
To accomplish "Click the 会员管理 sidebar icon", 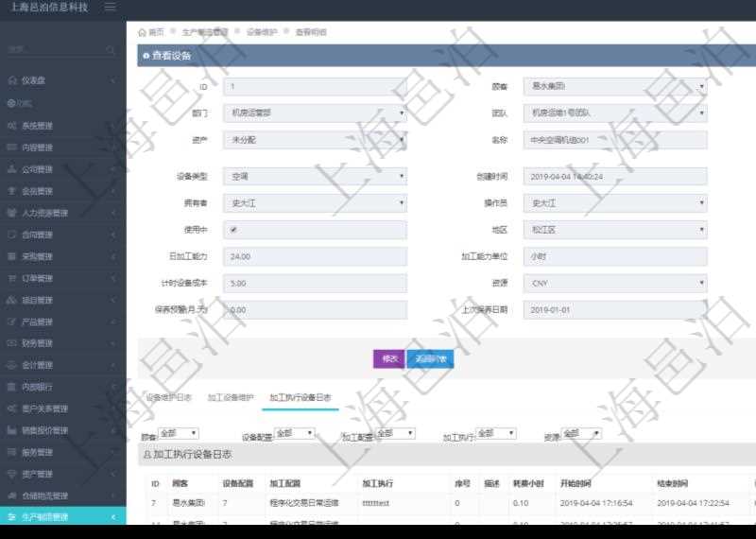I will pos(12,191).
